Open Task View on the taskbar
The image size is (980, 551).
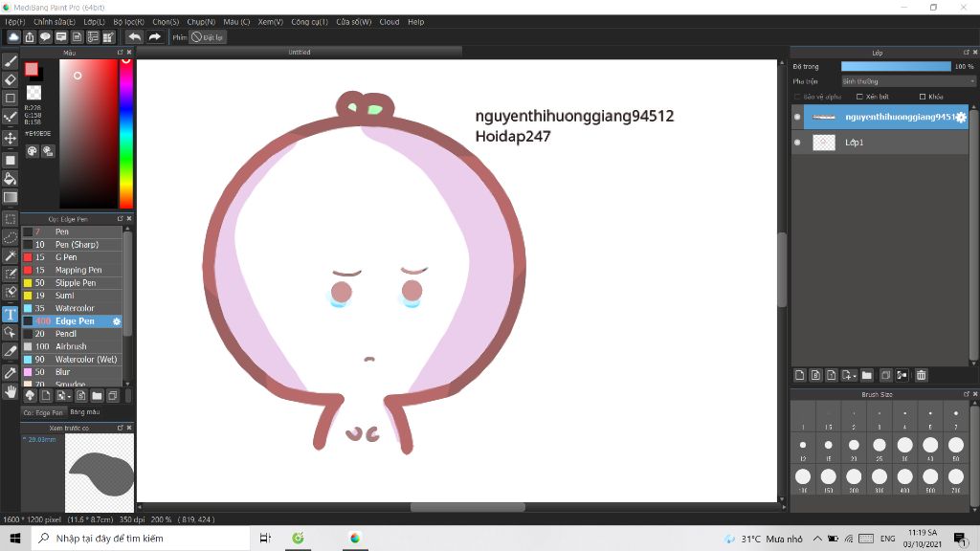point(265,538)
